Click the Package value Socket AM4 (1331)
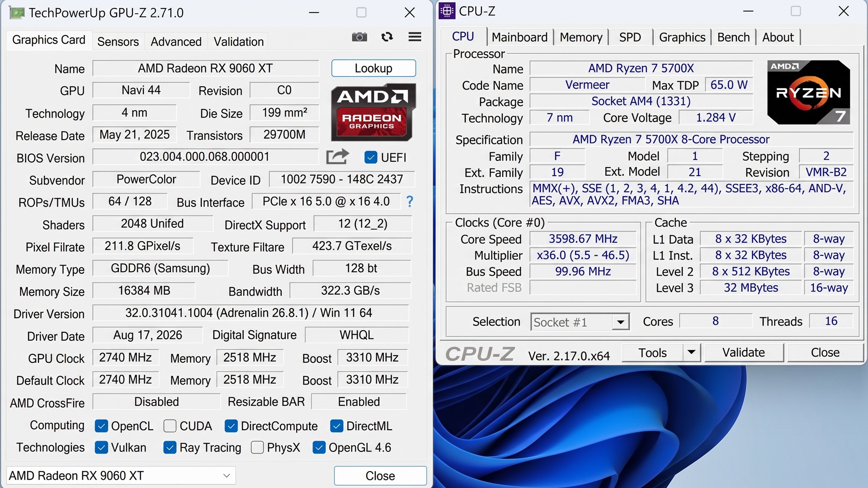The image size is (868, 488). pyautogui.click(x=641, y=101)
